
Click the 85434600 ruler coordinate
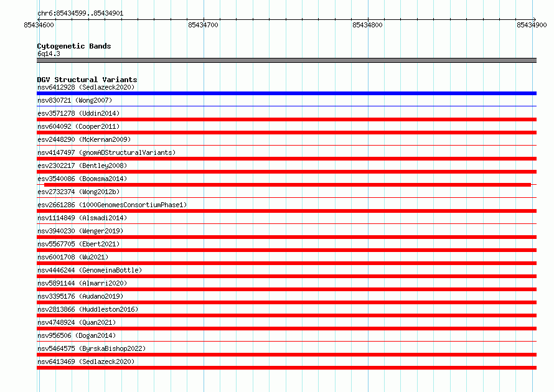point(39,25)
